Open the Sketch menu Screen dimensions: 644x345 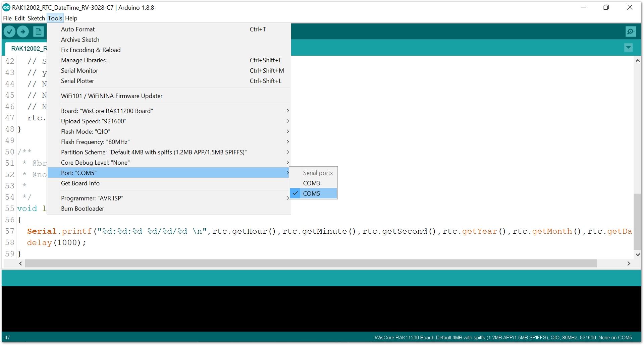click(36, 18)
